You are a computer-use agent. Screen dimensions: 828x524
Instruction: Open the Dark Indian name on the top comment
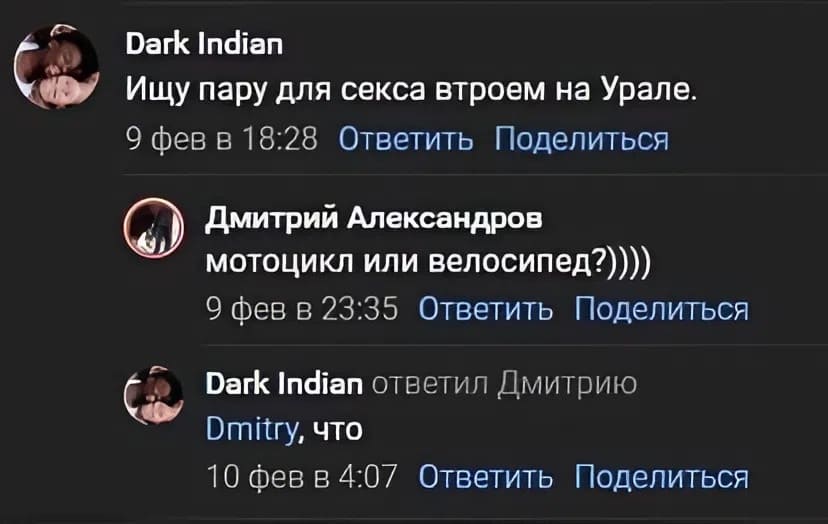(204, 44)
